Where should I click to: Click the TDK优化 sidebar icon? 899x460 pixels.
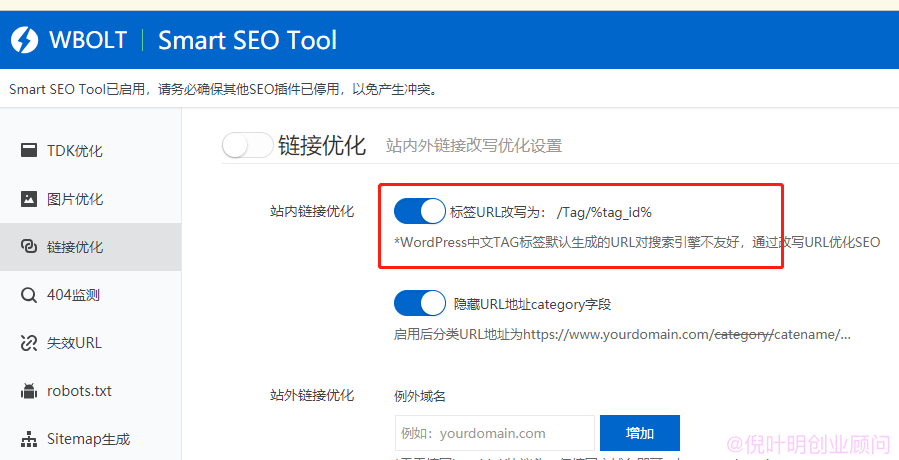(x=29, y=150)
